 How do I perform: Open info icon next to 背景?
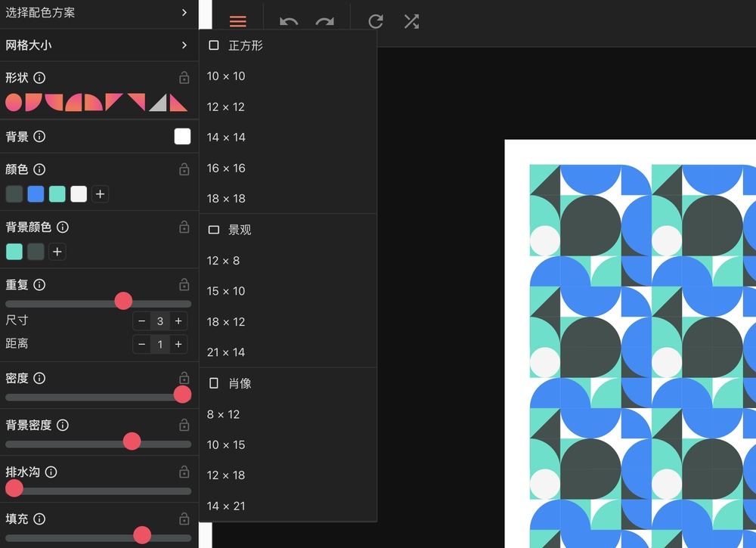tap(39, 136)
